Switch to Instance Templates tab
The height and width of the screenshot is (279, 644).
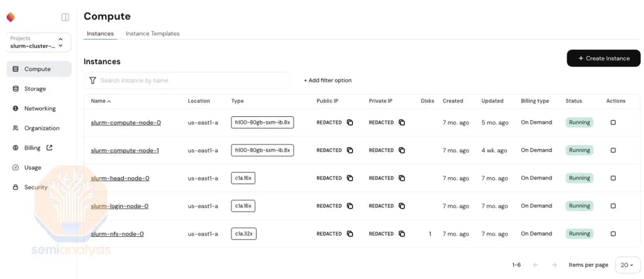(152, 33)
